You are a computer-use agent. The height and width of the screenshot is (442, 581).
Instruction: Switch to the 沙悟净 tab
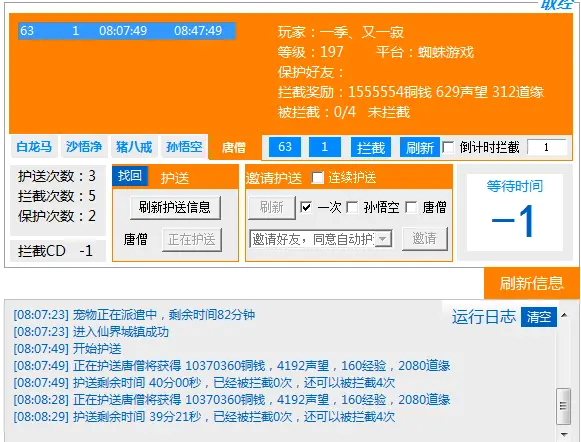(84, 147)
